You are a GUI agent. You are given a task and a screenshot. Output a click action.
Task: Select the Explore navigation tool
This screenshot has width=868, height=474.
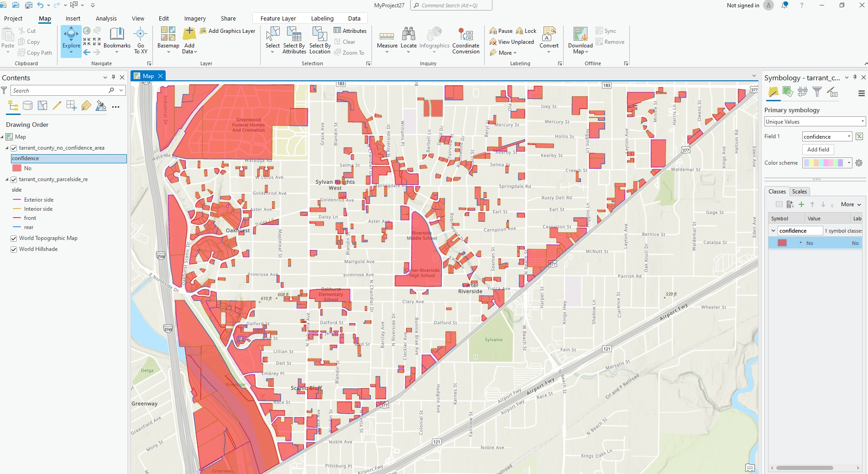[71, 36]
